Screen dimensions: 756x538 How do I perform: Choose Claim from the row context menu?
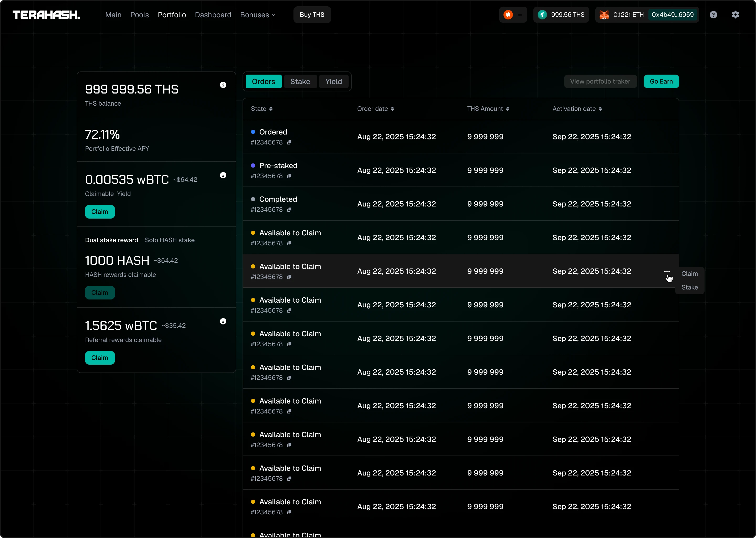point(689,274)
